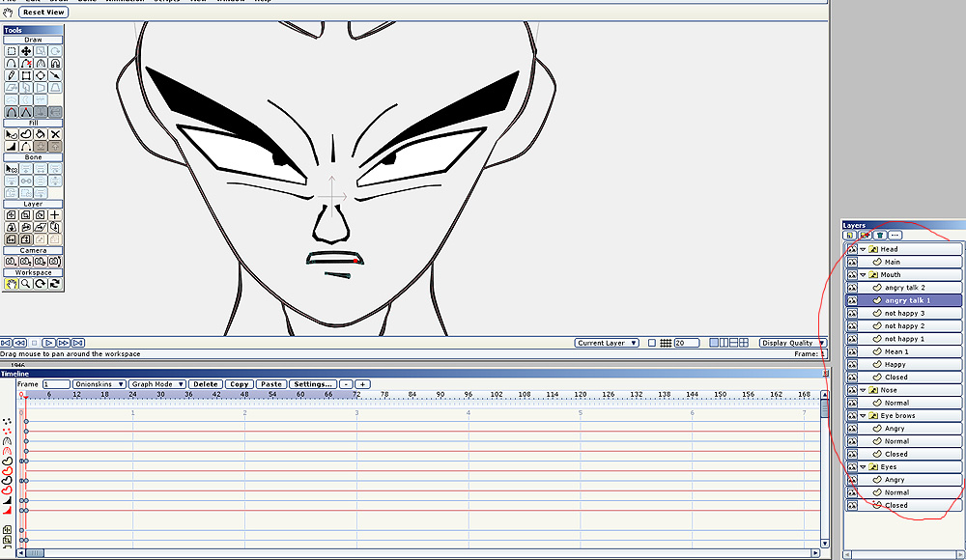Select the Arrow shape tool
The height and width of the screenshot is (560, 966).
pos(55,75)
